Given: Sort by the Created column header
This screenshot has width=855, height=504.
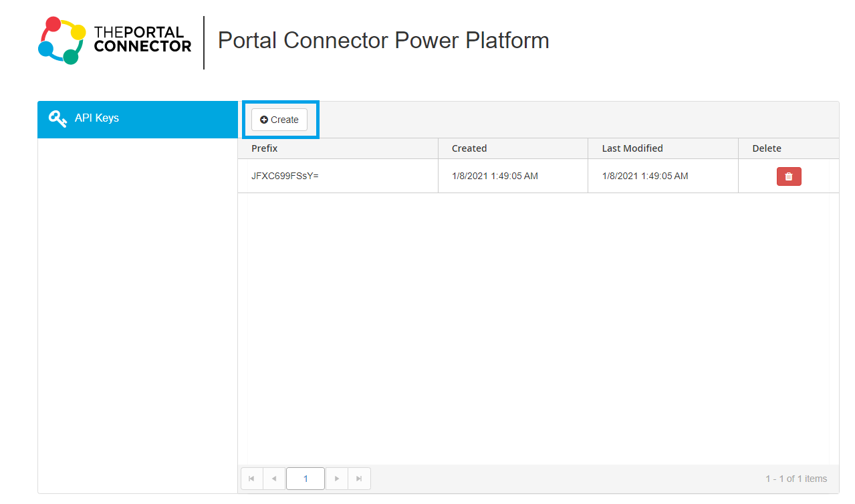Looking at the screenshot, I should (x=513, y=148).
